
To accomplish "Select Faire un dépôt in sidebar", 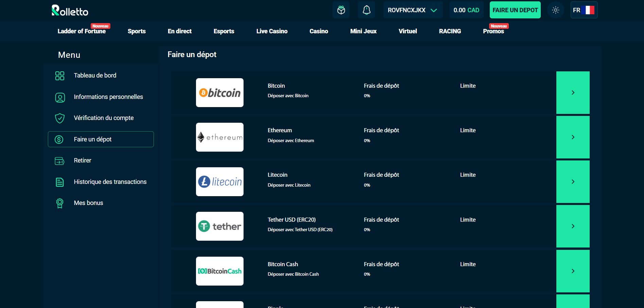I will [101, 139].
